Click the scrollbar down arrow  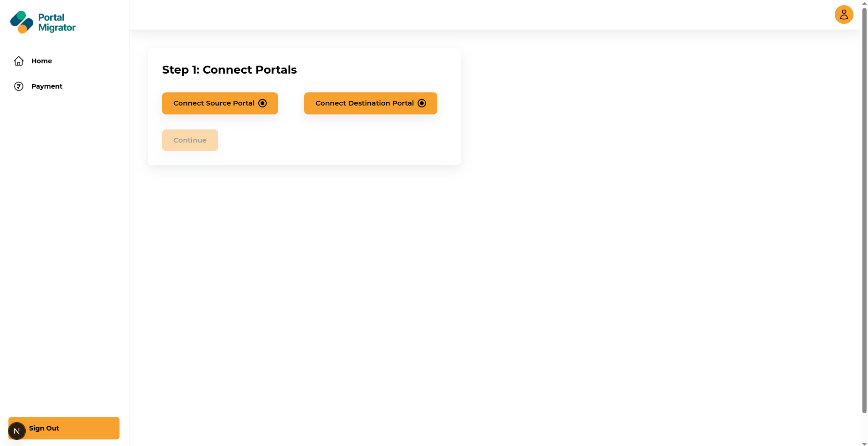(864, 443)
